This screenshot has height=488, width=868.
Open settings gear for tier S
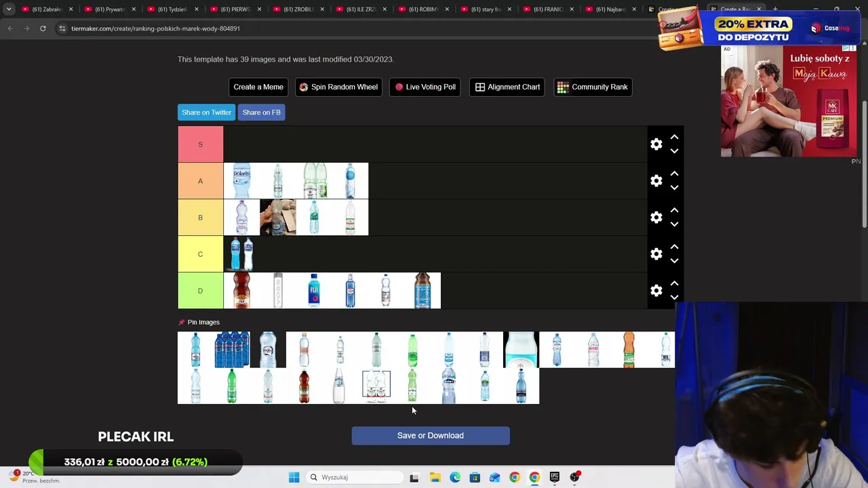pyautogui.click(x=656, y=144)
